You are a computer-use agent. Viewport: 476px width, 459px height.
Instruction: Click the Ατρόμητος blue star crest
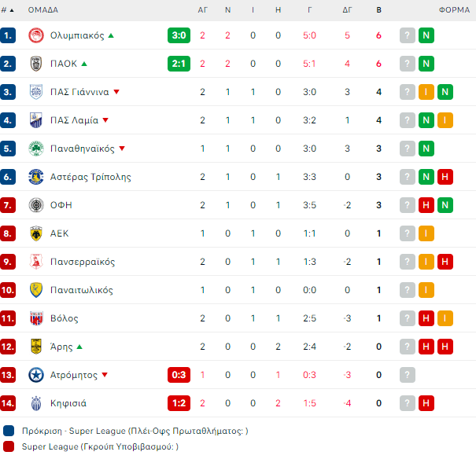(x=35, y=375)
